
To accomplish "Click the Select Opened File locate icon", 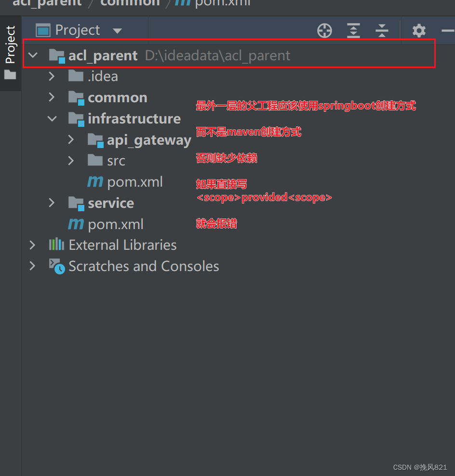I will pyautogui.click(x=324, y=31).
